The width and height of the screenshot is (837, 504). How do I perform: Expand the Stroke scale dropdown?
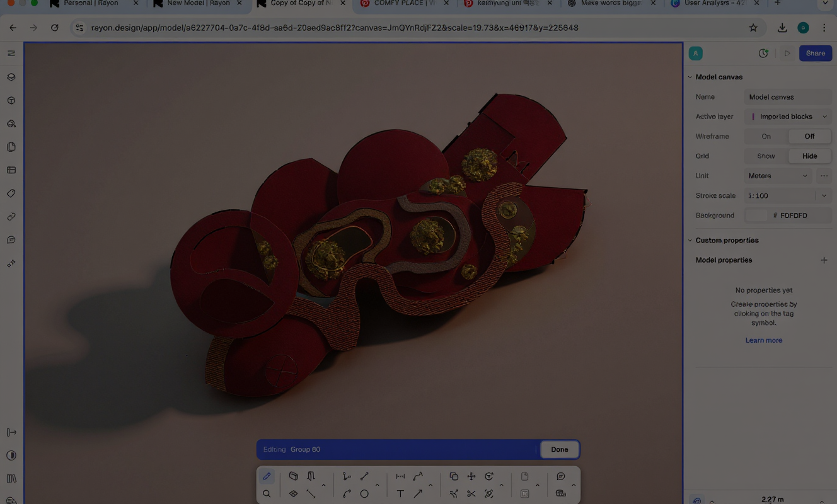(824, 196)
